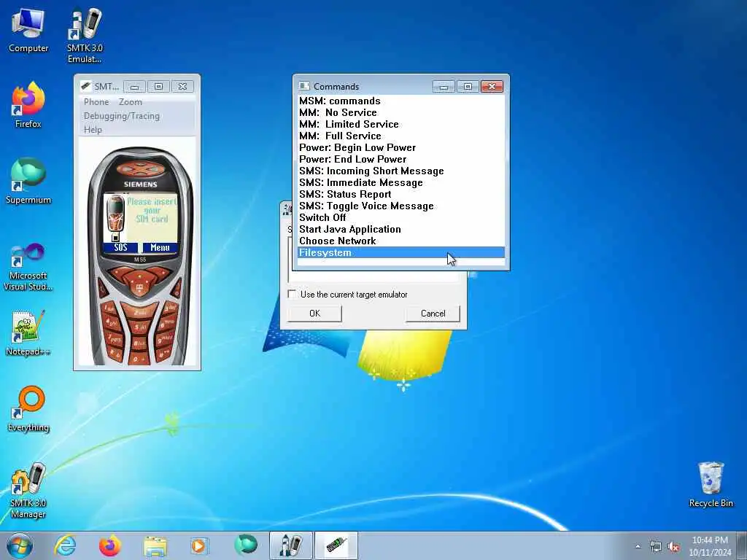Open the Computer desktop icon
Screen dimensions: 747x560
pos(28,31)
